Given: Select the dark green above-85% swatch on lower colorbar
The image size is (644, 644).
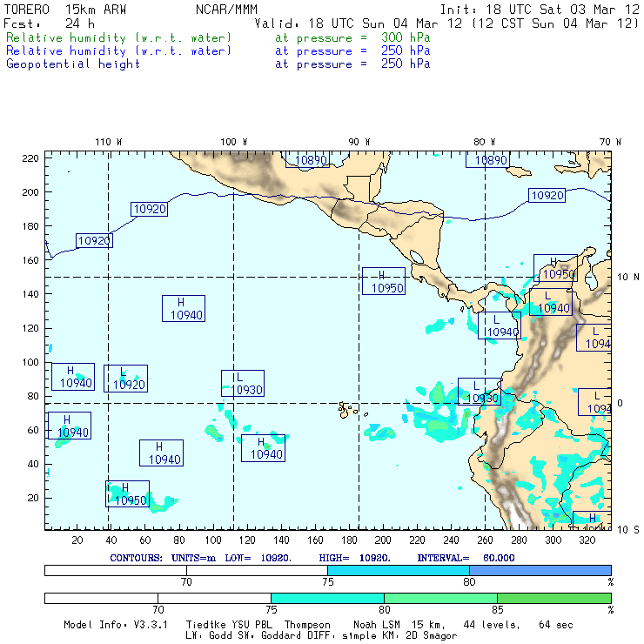Looking at the screenshot, I should point(554,598).
